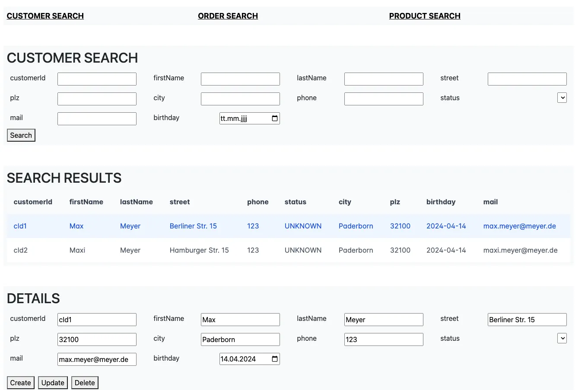Click Berliner Str. 15 cell in results
This screenshot has width=588, height=390.
coord(193,226)
